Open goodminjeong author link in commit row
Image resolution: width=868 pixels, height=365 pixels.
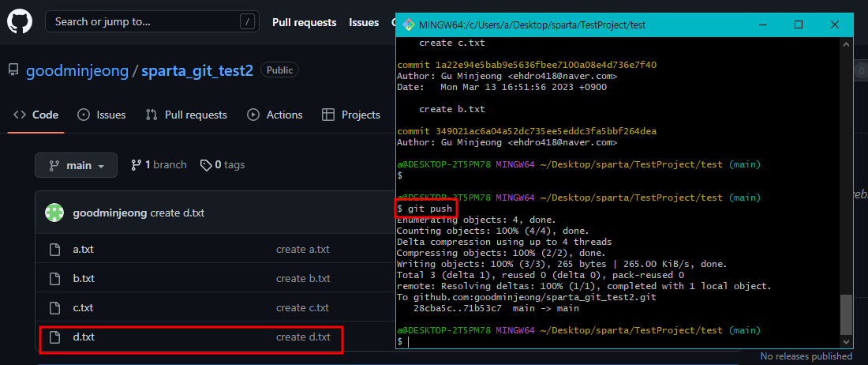click(110, 213)
